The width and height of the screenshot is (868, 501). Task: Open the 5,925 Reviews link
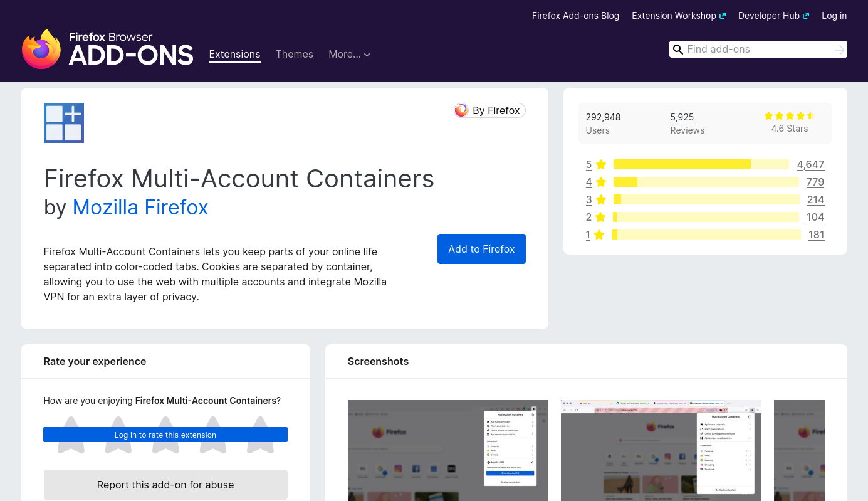click(687, 124)
